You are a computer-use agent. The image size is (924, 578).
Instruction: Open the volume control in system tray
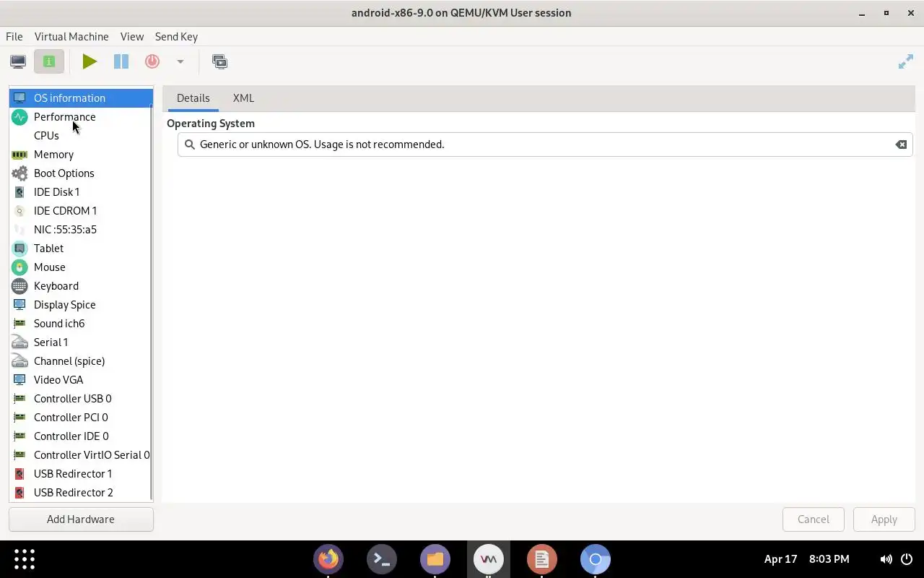886,558
